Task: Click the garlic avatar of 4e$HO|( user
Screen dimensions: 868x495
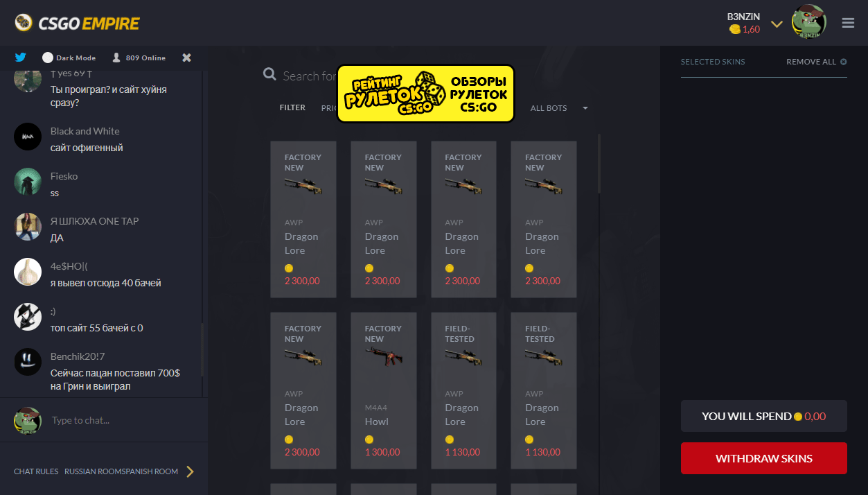Action: click(x=28, y=272)
